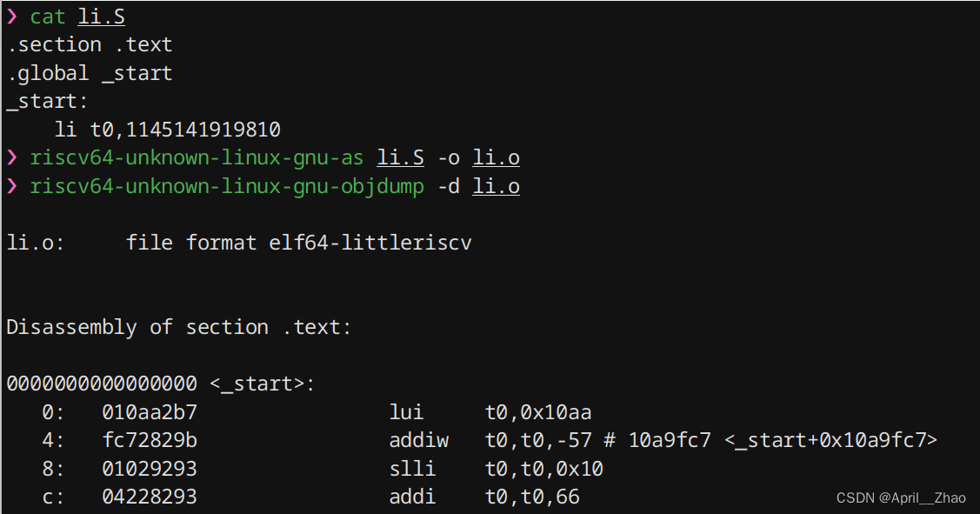The image size is (980, 514).
Task: Click the Disassembly of section .text heading
Action: 179,327
